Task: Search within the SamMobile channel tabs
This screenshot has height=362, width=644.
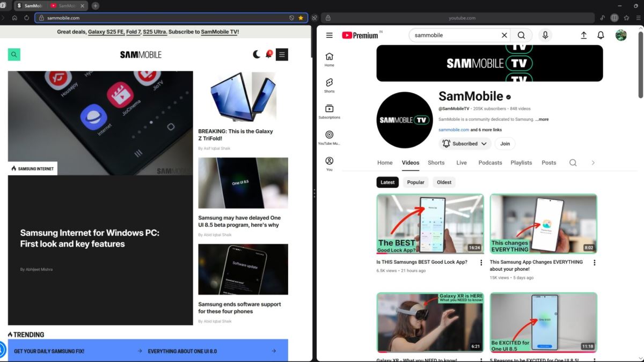Action: [573, 162]
